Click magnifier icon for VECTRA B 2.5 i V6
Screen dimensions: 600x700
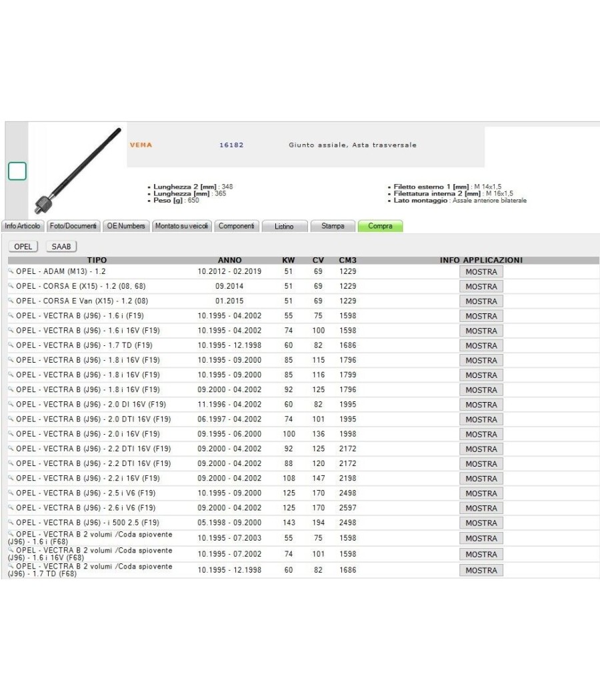[x=11, y=492]
